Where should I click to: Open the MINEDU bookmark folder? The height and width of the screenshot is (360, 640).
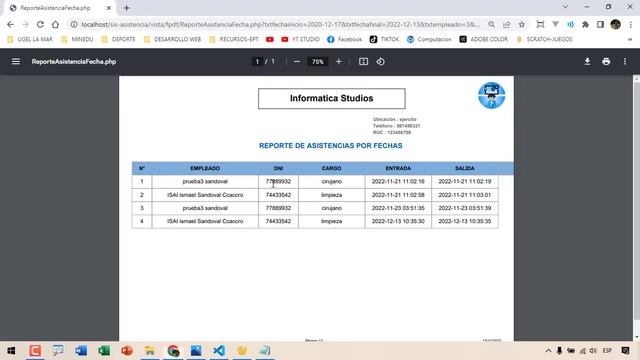tap(77, 39)
